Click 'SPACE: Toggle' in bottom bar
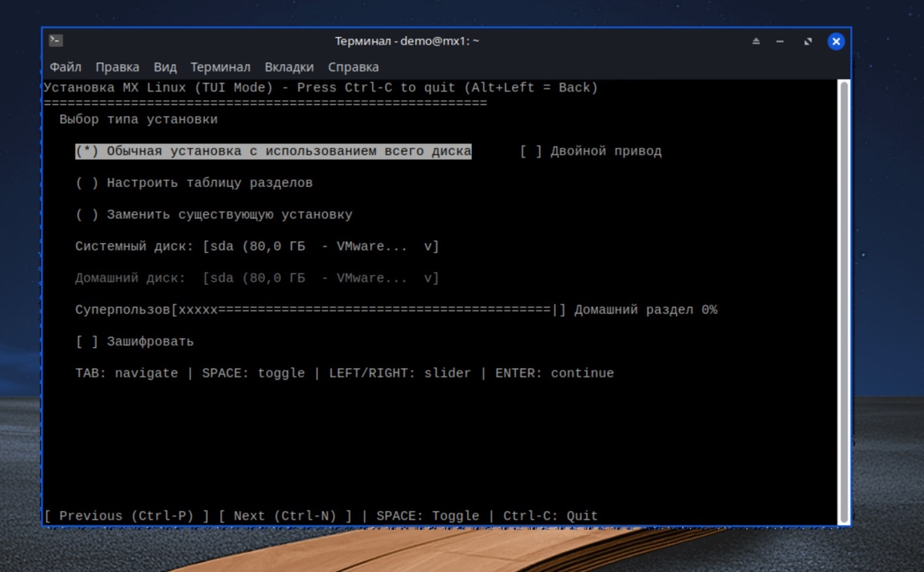The image size is (924, 572). 428,516
